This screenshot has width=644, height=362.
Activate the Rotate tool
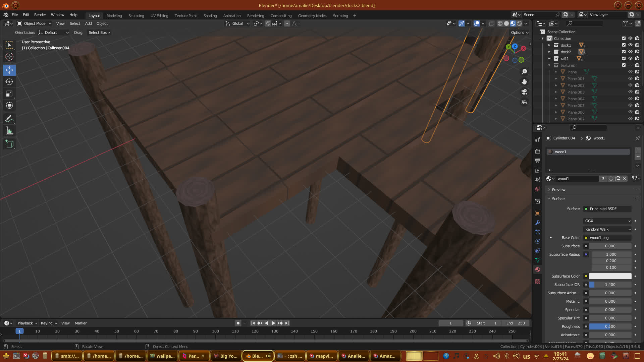9,82
